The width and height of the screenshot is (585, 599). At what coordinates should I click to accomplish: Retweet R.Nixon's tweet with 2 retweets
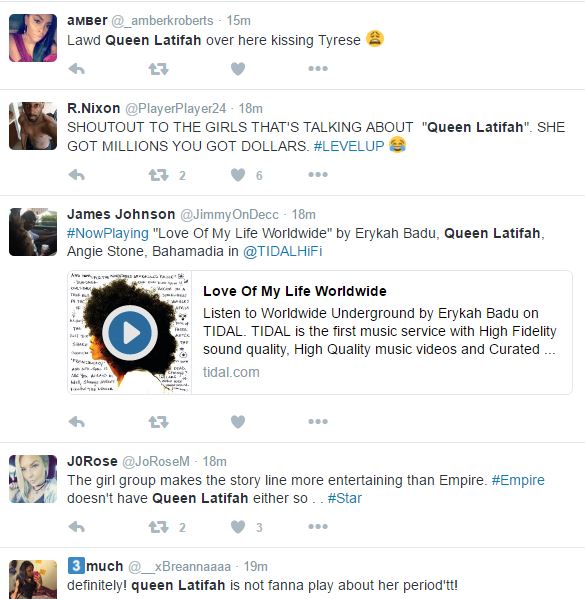[158, 175]
